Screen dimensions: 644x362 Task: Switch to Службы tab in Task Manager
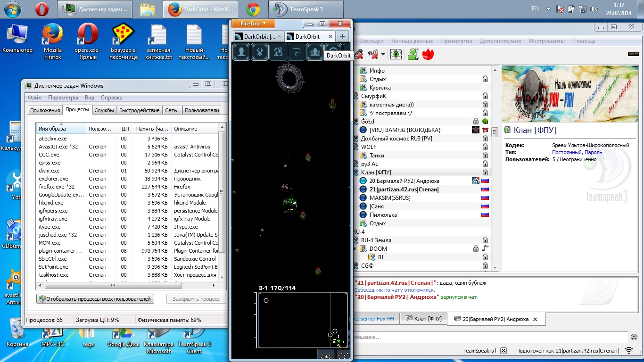pos(104,110)
